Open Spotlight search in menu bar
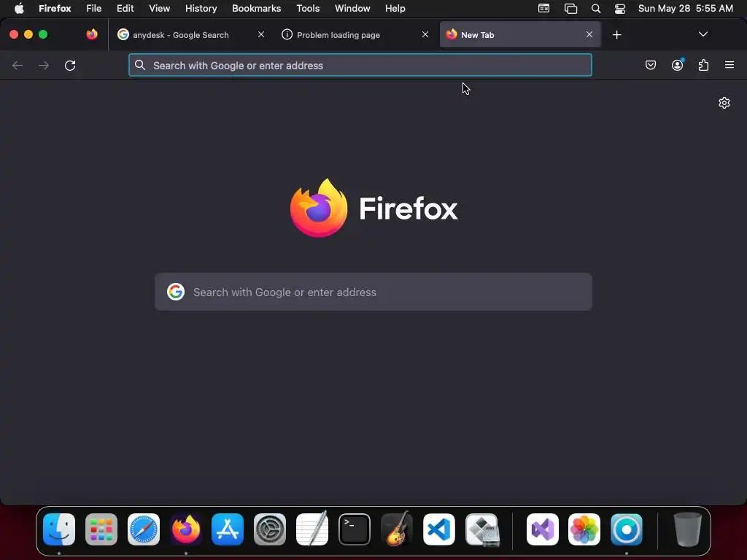This screenshot has height=560, width=747. [x=596, y=9]
